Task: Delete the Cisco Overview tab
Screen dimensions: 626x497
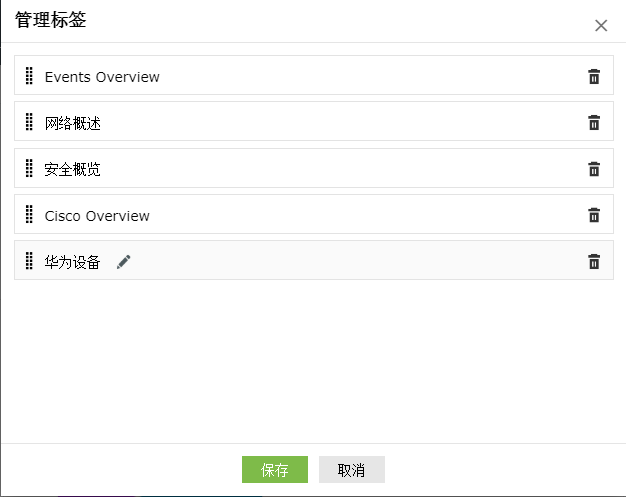Action: (594, 215)
